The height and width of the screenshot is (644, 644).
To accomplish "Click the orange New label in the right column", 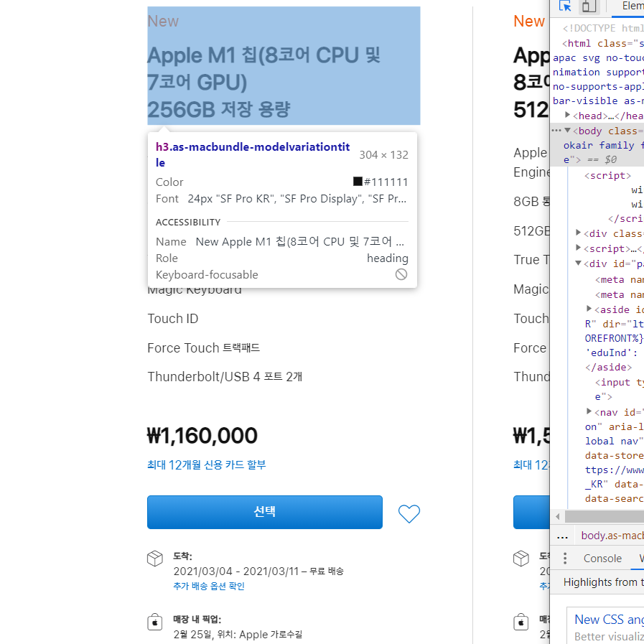I will [x=529, y=22].
